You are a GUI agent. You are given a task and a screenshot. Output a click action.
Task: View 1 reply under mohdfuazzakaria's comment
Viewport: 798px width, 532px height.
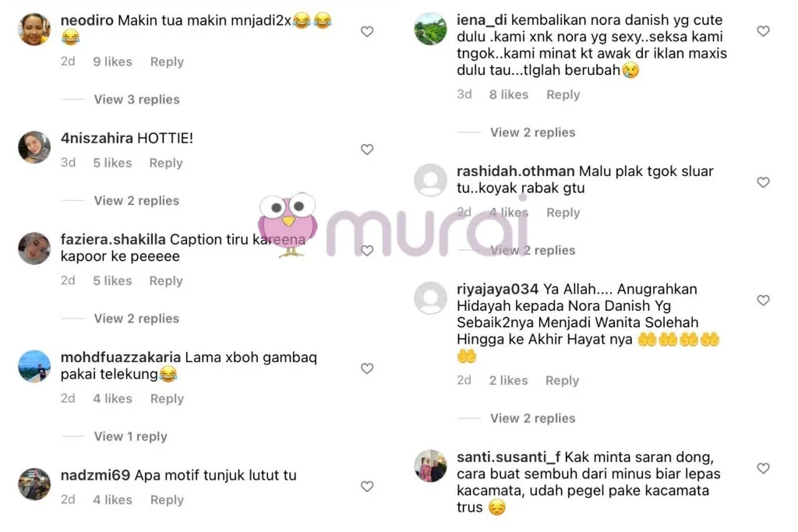coord(130,437)
